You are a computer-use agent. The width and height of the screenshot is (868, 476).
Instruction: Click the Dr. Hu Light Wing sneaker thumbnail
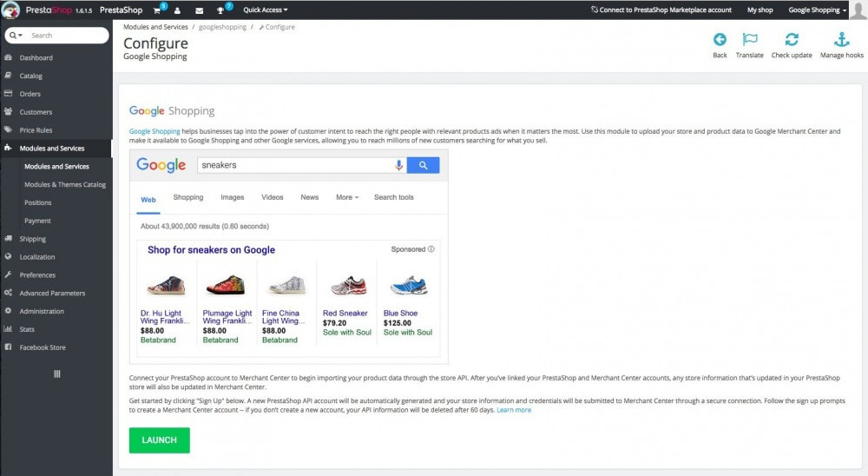(166, 286)
